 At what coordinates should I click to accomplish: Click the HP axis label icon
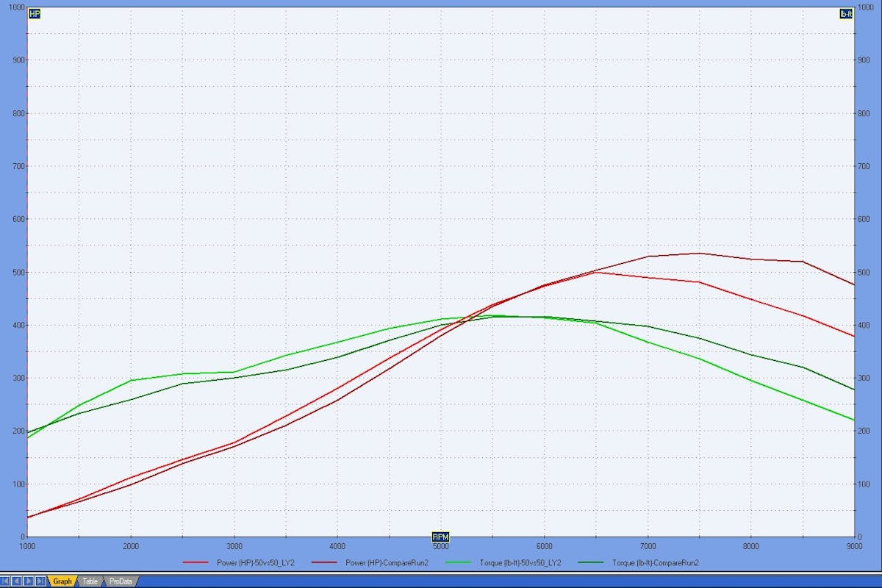tap(34, 13)
